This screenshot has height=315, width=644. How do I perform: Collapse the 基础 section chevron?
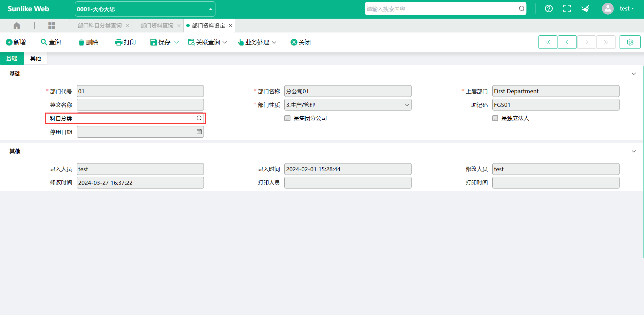(633, 74)
